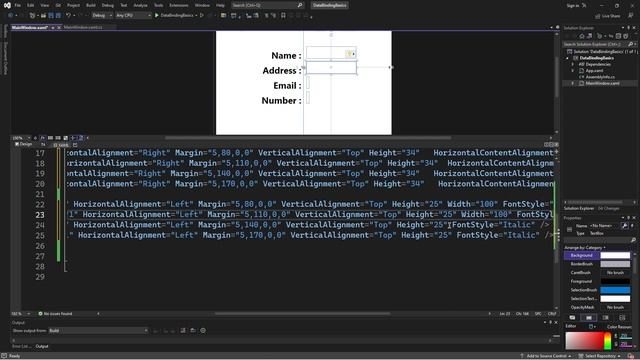Select the MainWindow.xaml editor tab

tap(30, 27)
